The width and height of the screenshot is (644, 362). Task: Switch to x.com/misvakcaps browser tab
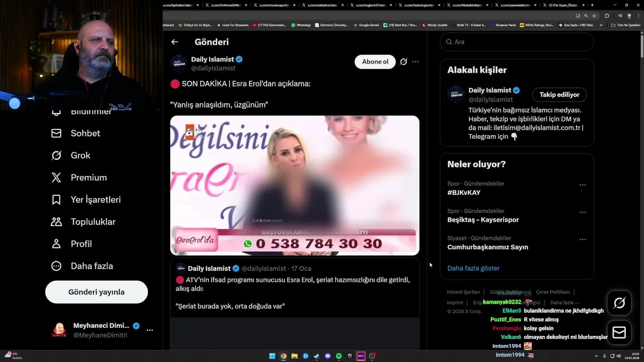[274, 5]
